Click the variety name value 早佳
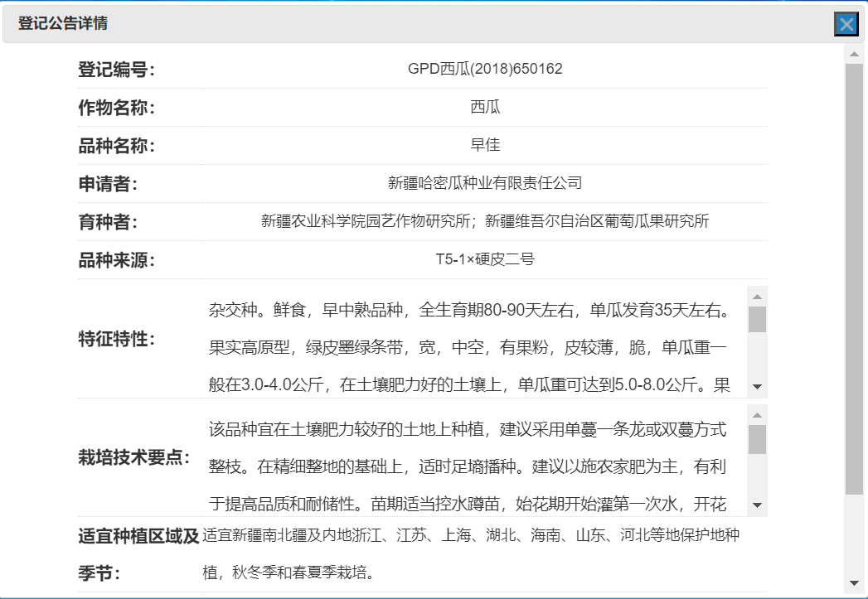This screenshot has height=599, width=868. [x=485, y=145]
